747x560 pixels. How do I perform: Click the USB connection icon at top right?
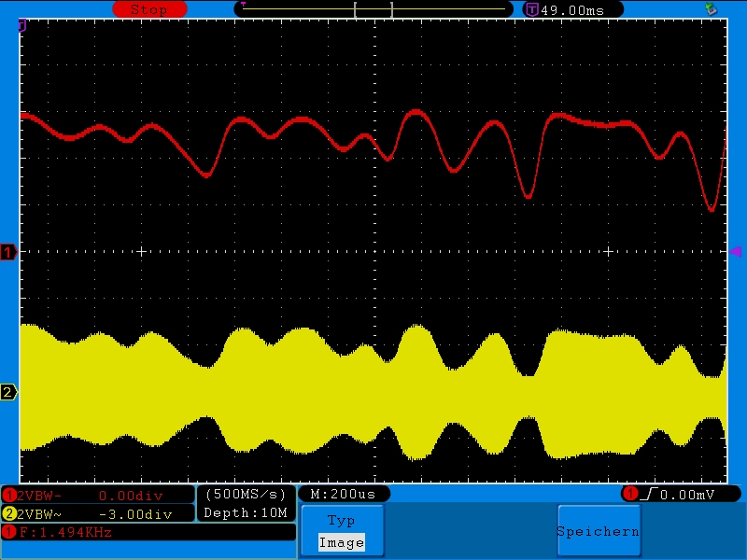[x=712, y=8]
